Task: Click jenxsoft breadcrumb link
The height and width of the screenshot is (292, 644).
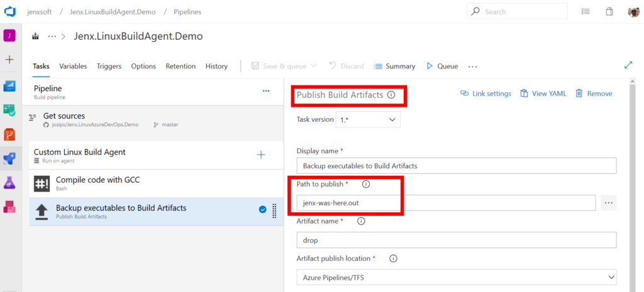Action: point(40,12)
